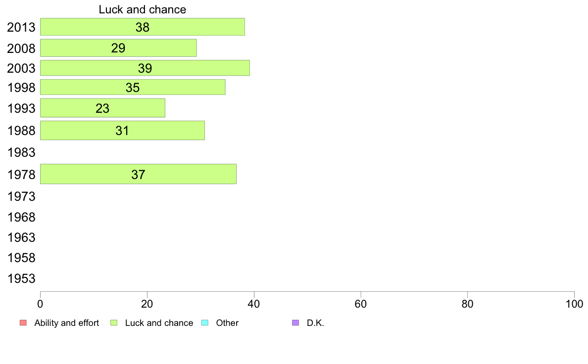The width and height of the screenshot is (588, 364).
Task: Click the 60 tick label on x-axis
Action: point(361,304)
